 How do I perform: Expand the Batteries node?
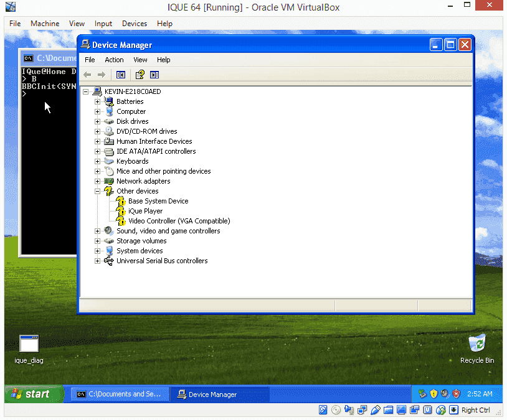[97, 102]
